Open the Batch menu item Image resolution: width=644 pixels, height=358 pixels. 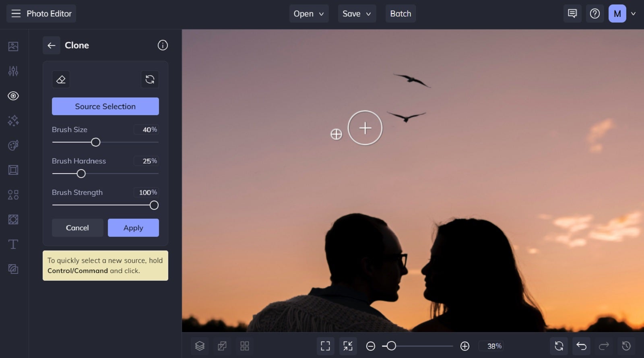tap(400, 14)
